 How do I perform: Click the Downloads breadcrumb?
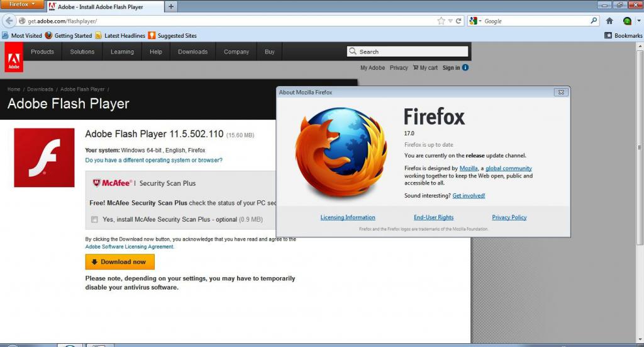coord(40,89)
